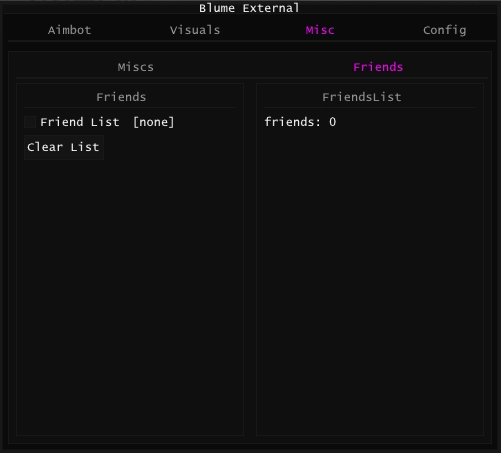Screen dimensions: 501x453
Task: Switch to the Visuals tab
Action: click(195, 30)
